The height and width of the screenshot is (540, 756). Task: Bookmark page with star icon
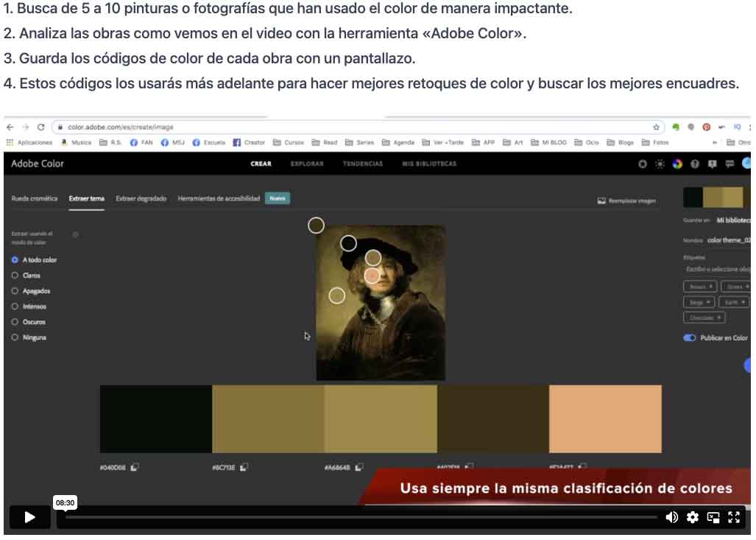point(656,127)
